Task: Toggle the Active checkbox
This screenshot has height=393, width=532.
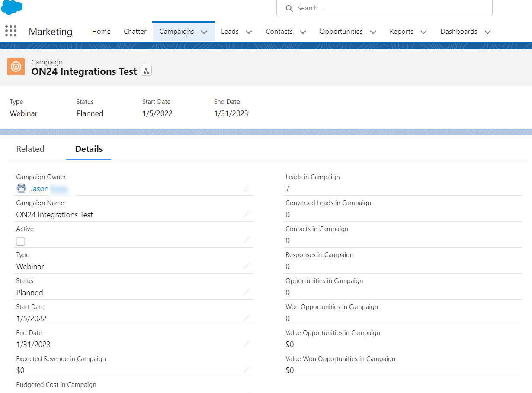Action: pos(20,242)
